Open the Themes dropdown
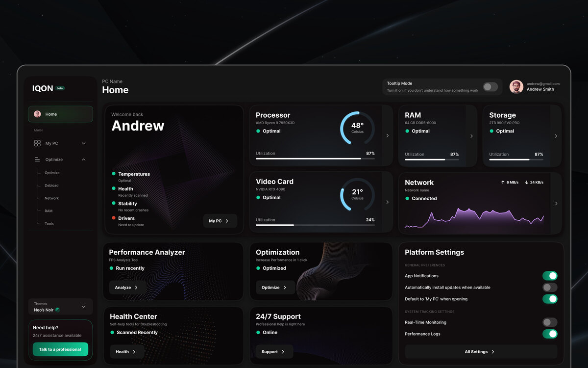This screenshot has width=588, height=368. (x=60, y=307)
